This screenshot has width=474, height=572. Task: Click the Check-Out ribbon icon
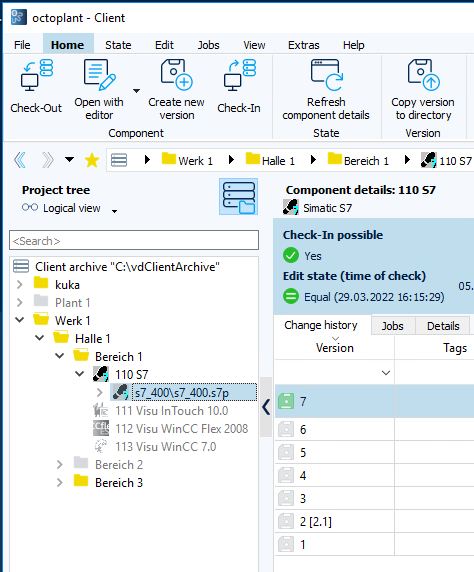pyautogui.click(x=36, y=75)
